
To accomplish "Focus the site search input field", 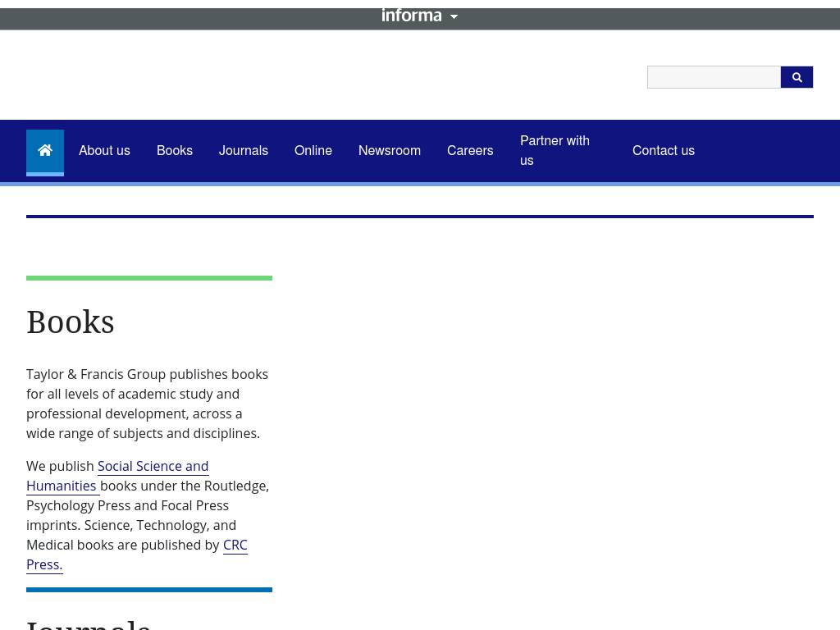I will point(714,77).
